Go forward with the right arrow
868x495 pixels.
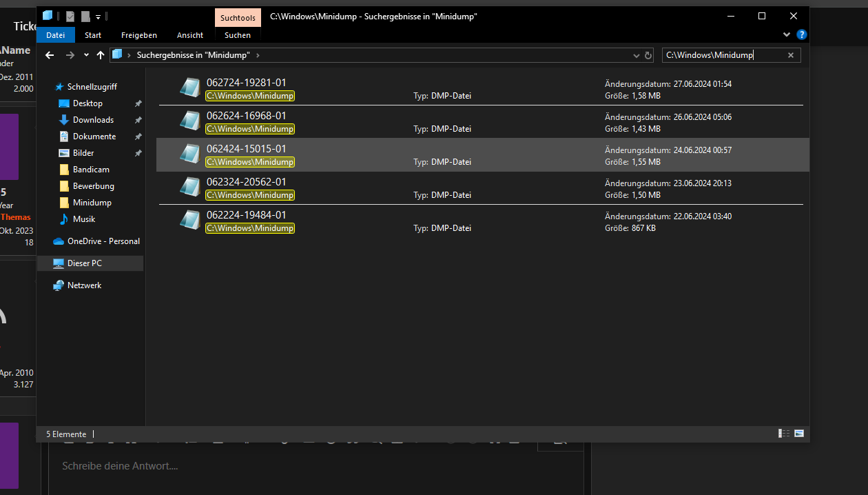[x=70, y=55]
